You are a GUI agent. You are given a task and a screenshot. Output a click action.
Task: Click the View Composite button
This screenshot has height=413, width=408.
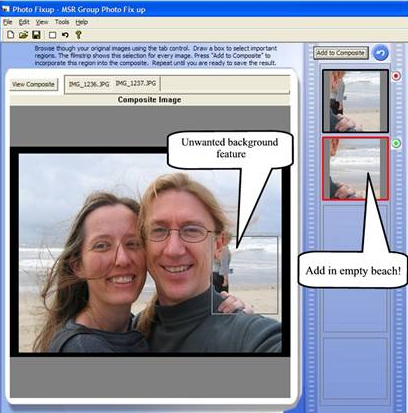[34, 84]
